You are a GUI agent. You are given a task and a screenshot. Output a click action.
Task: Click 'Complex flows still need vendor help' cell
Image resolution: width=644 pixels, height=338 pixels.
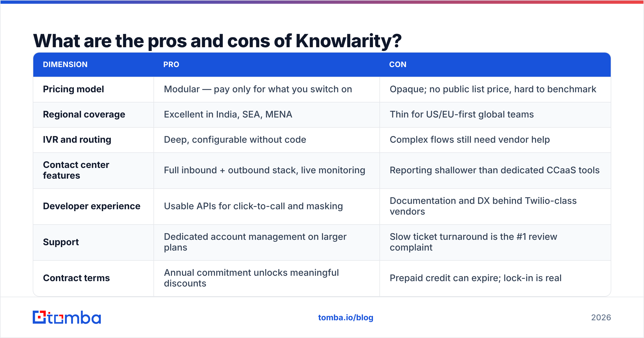click(x=470, y=139)
